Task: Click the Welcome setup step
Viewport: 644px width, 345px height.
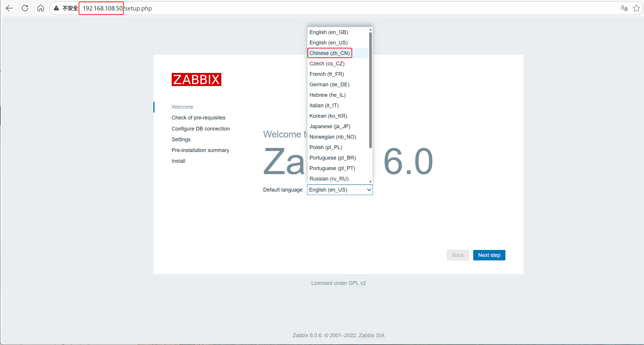Action: tap(182, 107)
